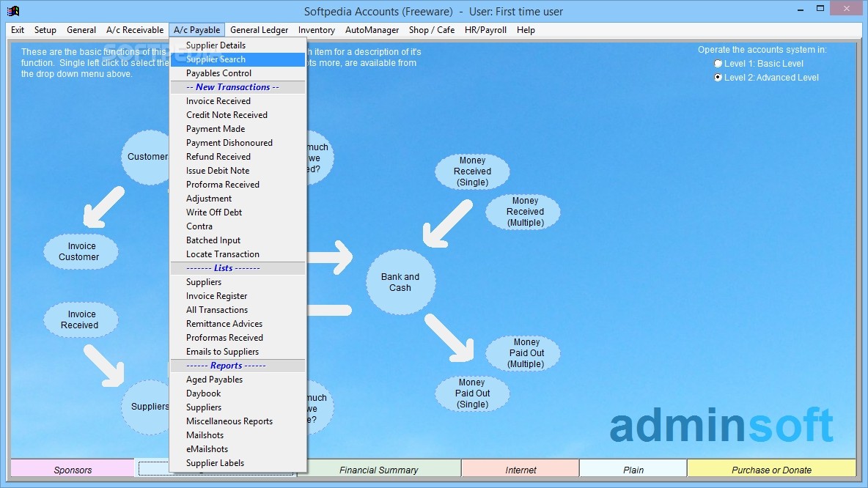Choose Proforma Received
Screen dimensions: 868x488
tap(238, 185)
